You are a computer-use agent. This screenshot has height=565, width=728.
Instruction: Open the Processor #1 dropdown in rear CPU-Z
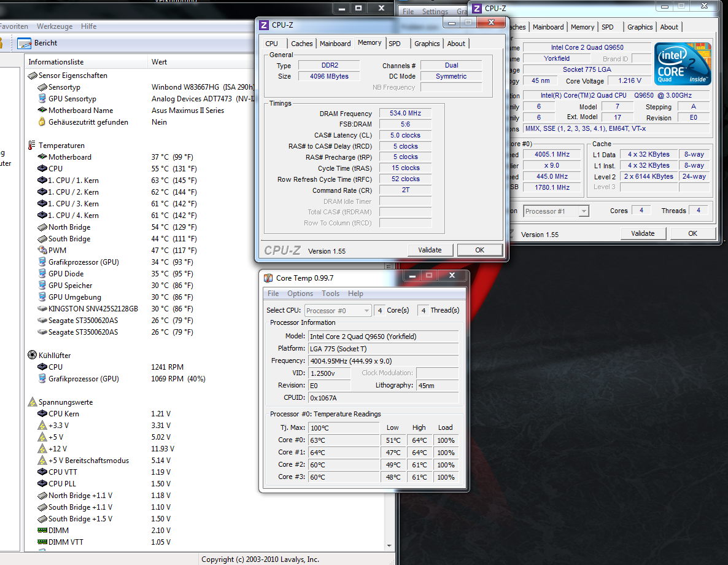[x=556, y=211]
